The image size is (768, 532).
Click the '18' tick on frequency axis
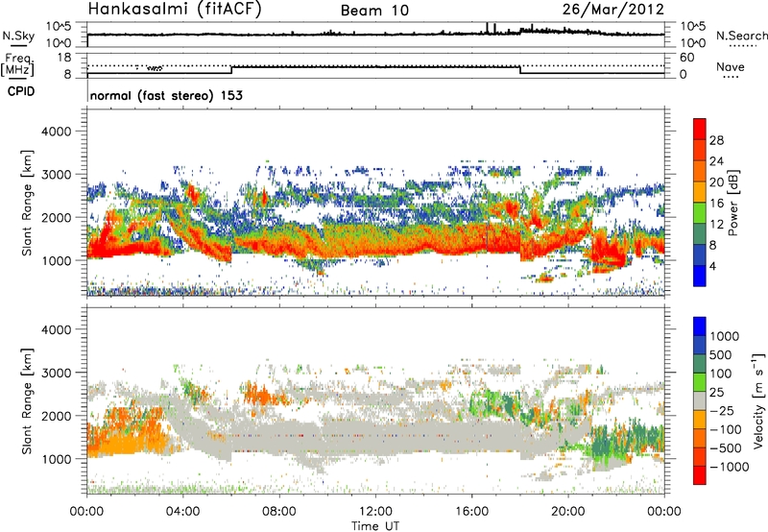64,58
